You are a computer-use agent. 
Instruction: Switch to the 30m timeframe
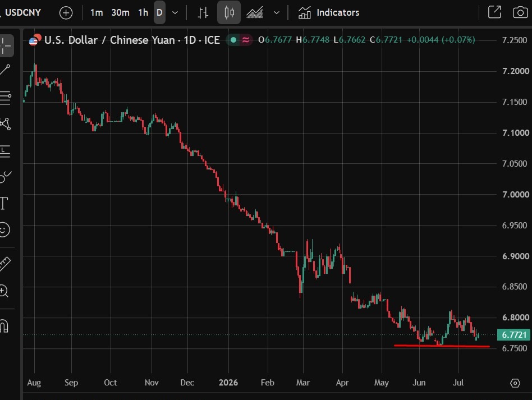pyautogui.click(x=121, y=13)
